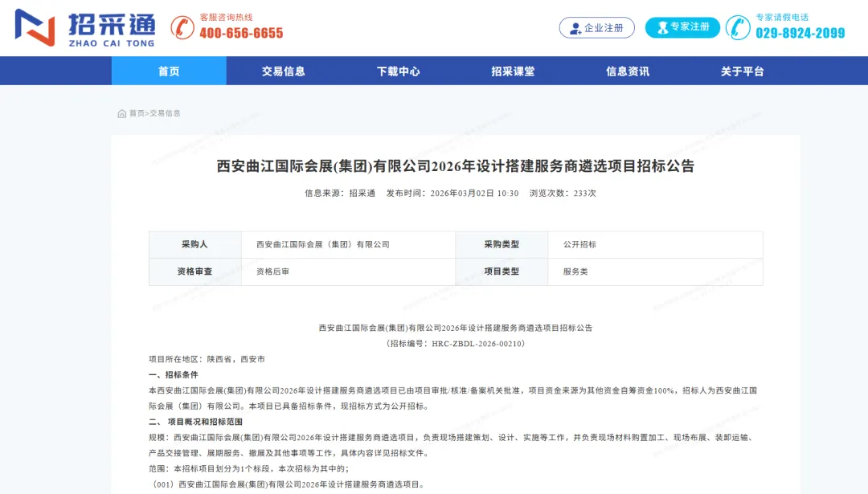Click 项目所在地区：陕西省，西安市 line
Screen dimensions: 868x494
[x=207, y=359]
